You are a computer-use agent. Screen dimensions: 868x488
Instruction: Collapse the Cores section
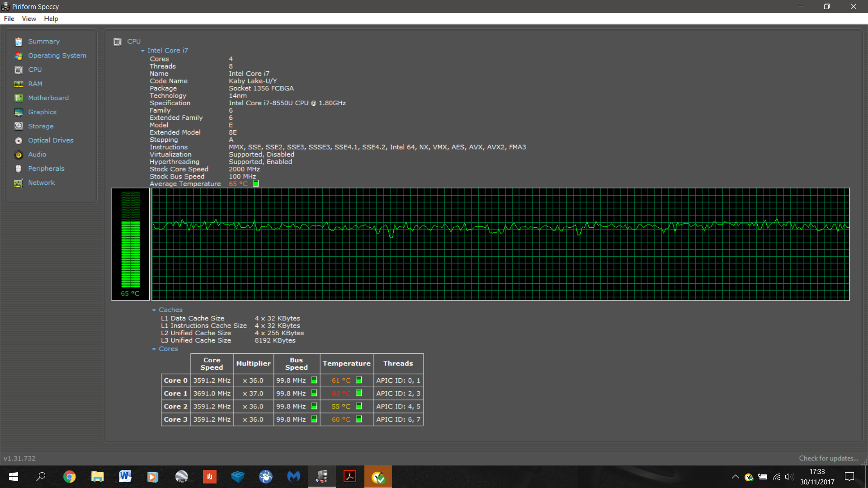coord(154,349)
